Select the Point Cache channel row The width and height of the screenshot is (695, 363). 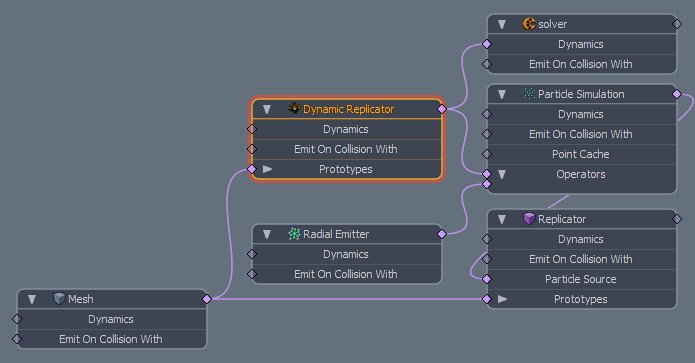tap(582, 154)
